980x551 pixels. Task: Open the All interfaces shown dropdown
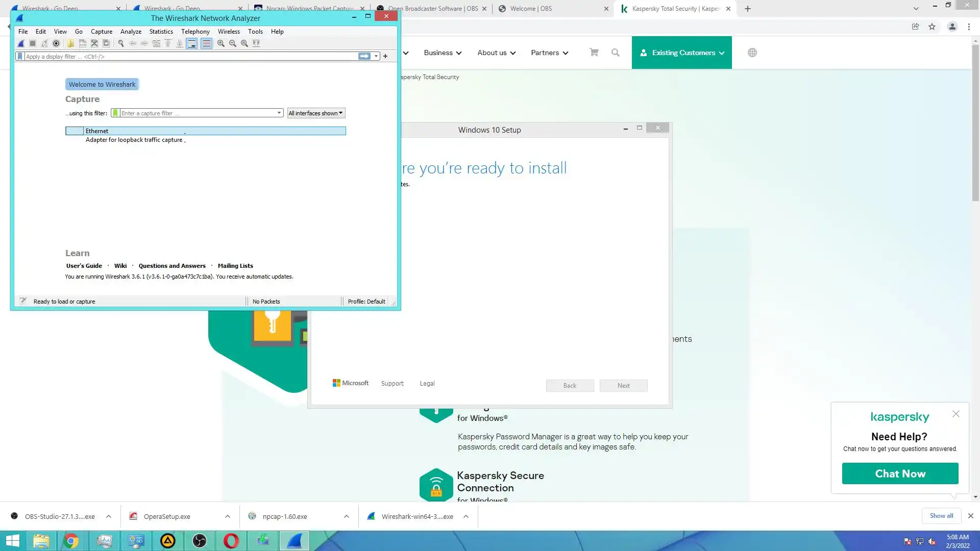tap(316, 113)
